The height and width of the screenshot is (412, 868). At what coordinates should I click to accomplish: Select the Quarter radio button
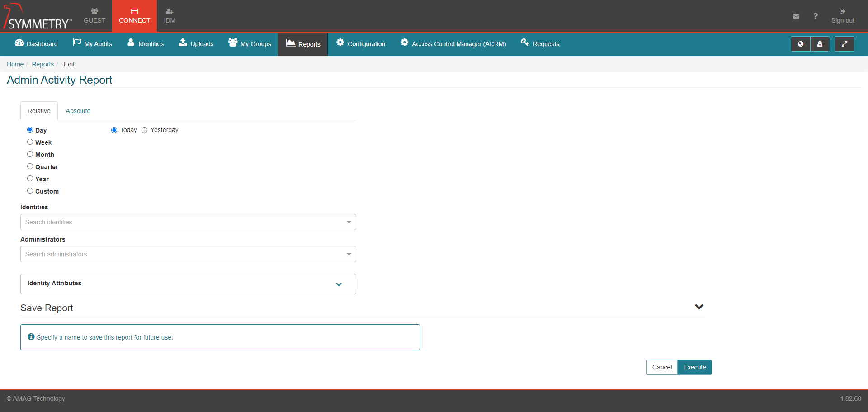pos(30,166)
